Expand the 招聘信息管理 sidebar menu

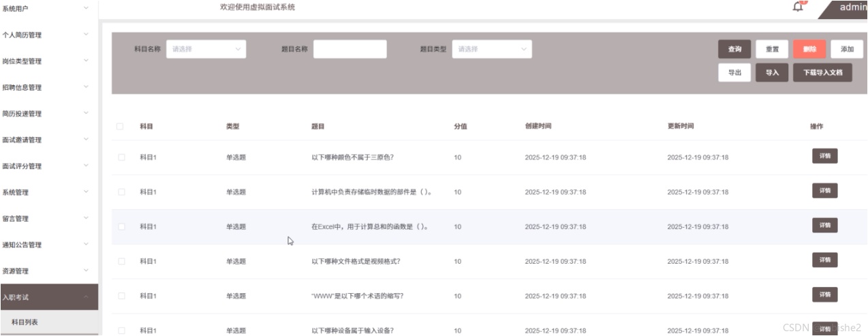(x=49, y=87)
